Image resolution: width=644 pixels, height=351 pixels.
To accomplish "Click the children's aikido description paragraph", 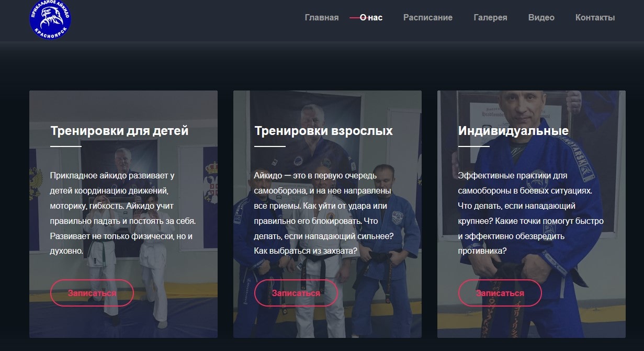I will click(x=123, y=213).
